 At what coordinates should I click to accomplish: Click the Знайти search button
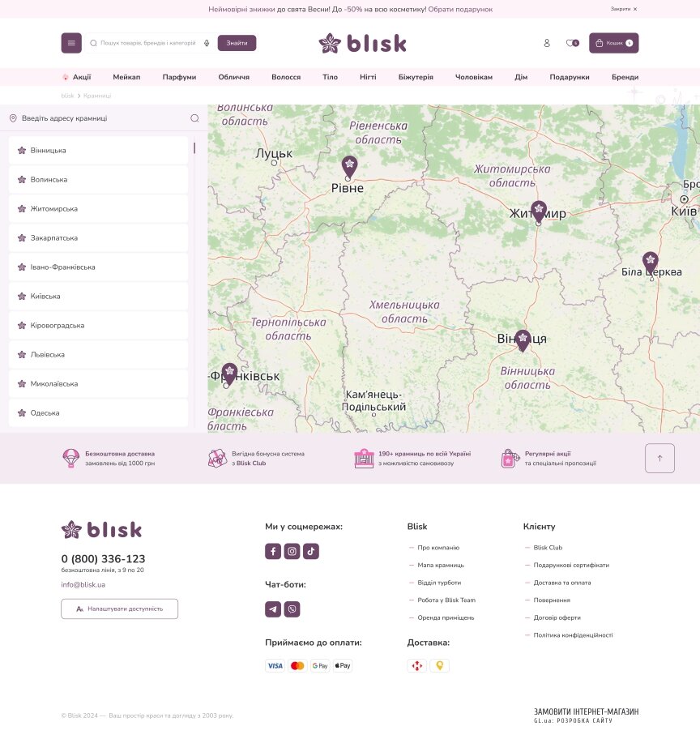point(237,43)
